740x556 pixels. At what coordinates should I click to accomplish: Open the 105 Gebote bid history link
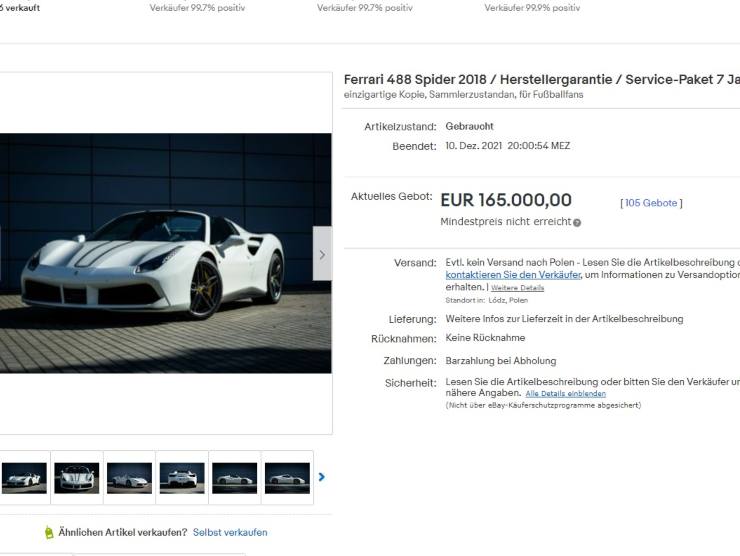coord(651,203)
